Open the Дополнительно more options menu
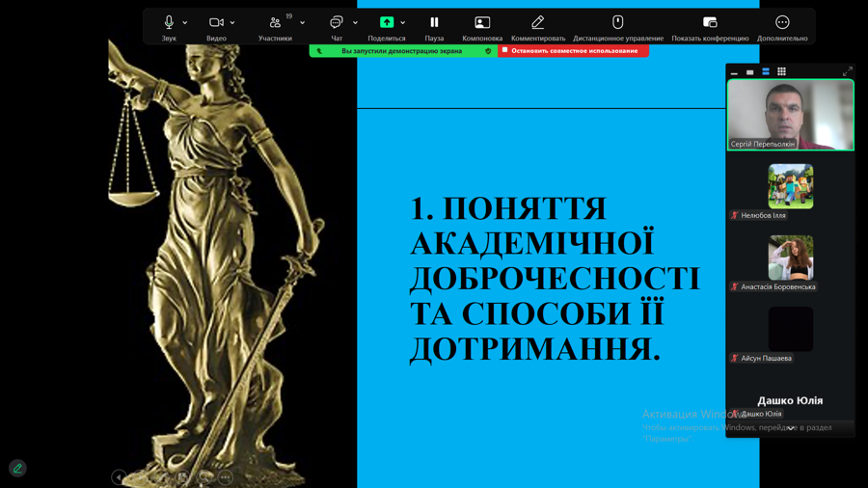The height and width of the screenshot is (488, 868). click(x=782, y=22)
